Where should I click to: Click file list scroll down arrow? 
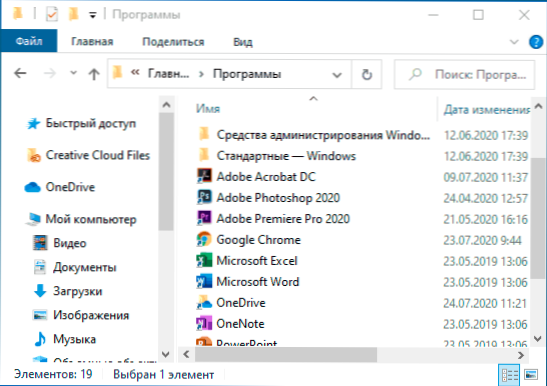pos(538,338)
